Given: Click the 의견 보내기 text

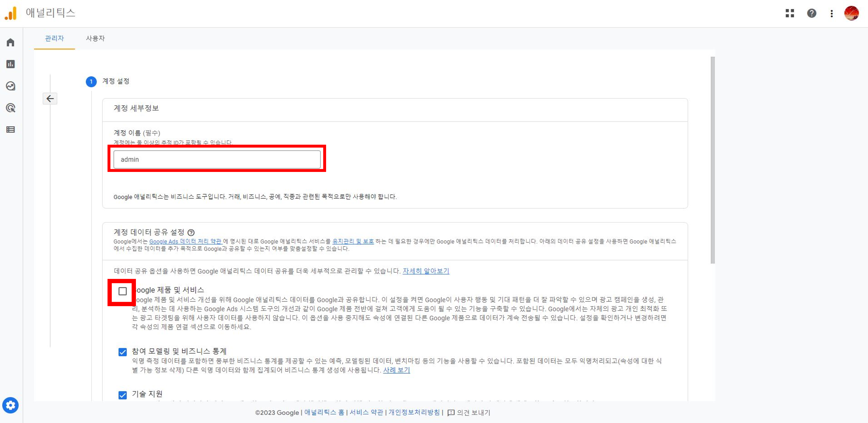Looking at the screenshot, I should pos(473,413).
